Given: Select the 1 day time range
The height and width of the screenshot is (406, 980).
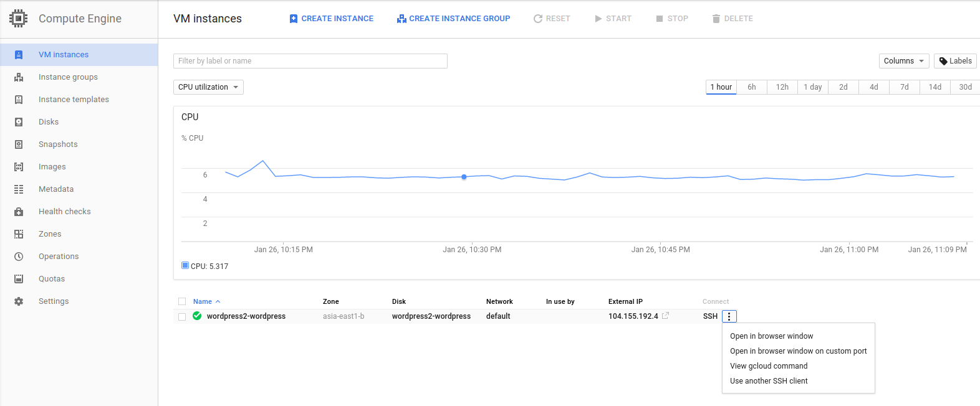Looking at the screenshot, I should click(x=813, y=87).
